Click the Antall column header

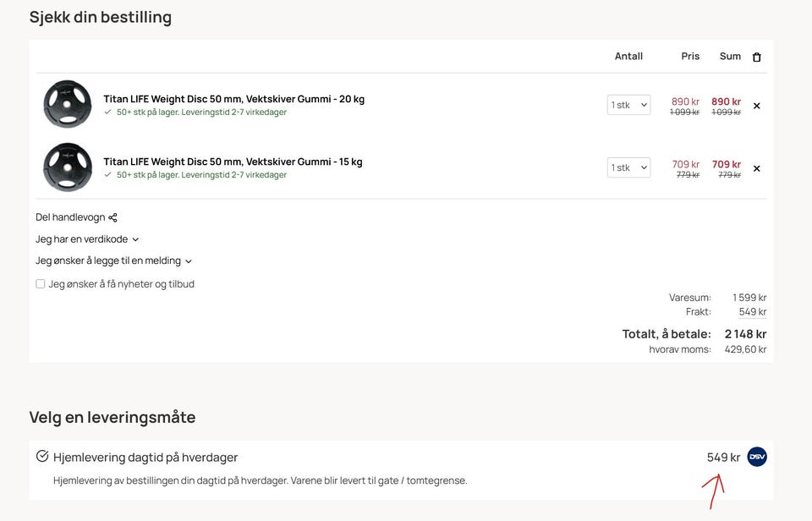point(628,57)
